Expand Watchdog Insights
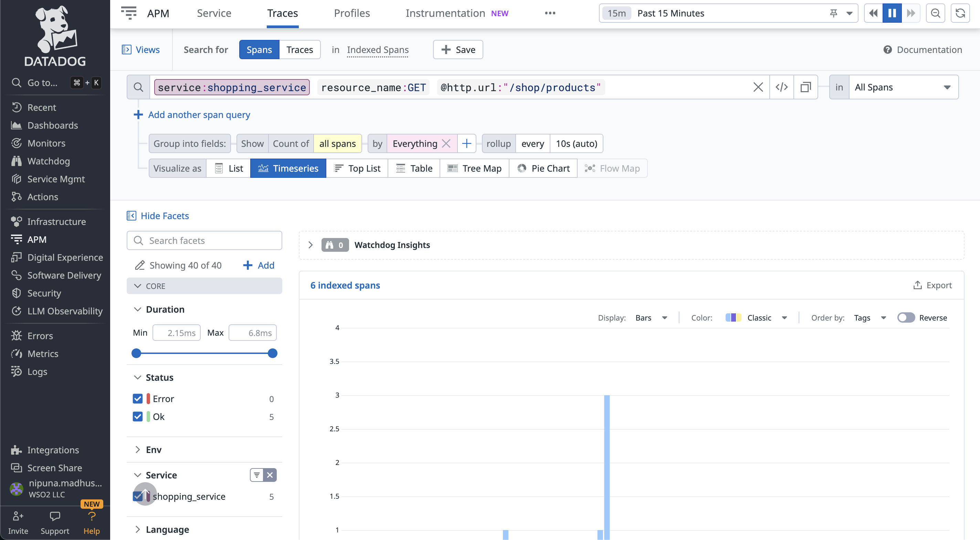Screen dimensions: 980x540 tap(310, 245)
